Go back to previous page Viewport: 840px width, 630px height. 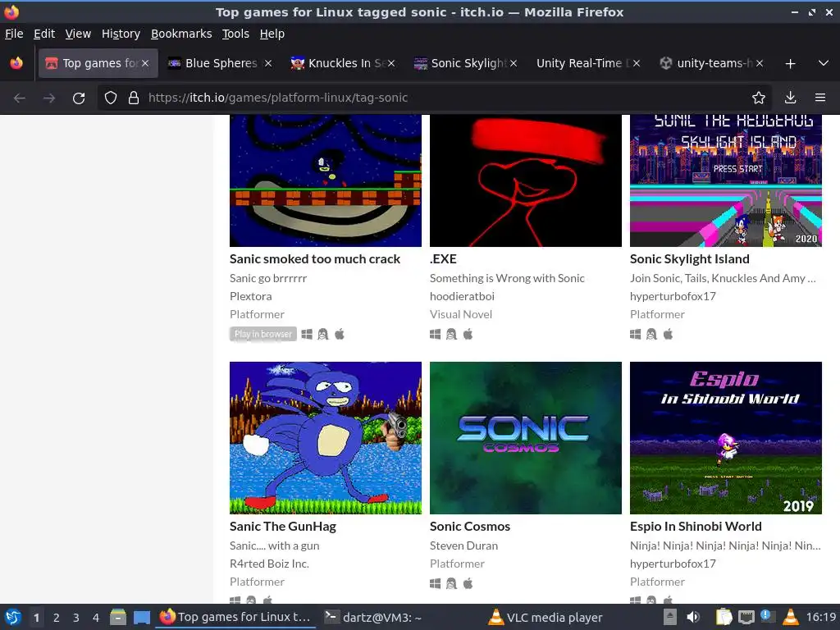[20, 98]
